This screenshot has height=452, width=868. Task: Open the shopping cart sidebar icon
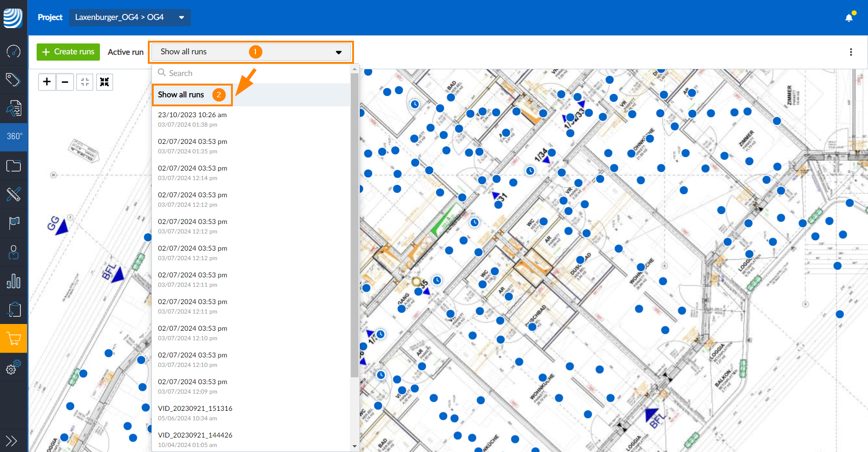point(14,338)
